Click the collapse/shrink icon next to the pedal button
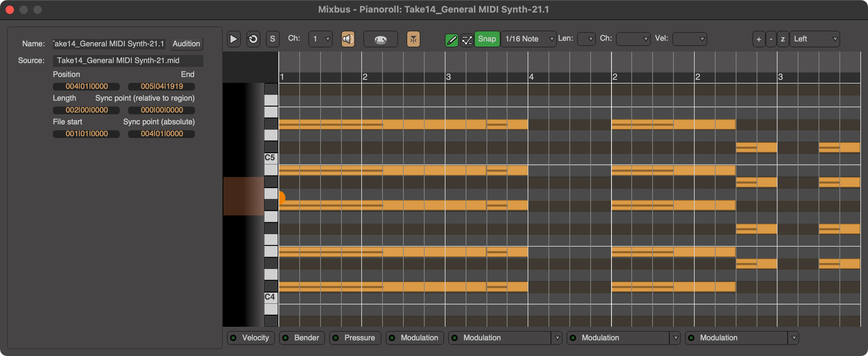Viewport: 868px width, 356px height. coord(413,39)
